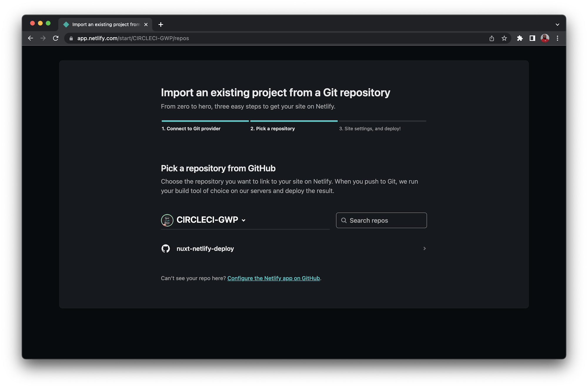Viewport: 588px width, 388px height.
Task: Open Chrome's three-dot menu
Action: (557, 38)
